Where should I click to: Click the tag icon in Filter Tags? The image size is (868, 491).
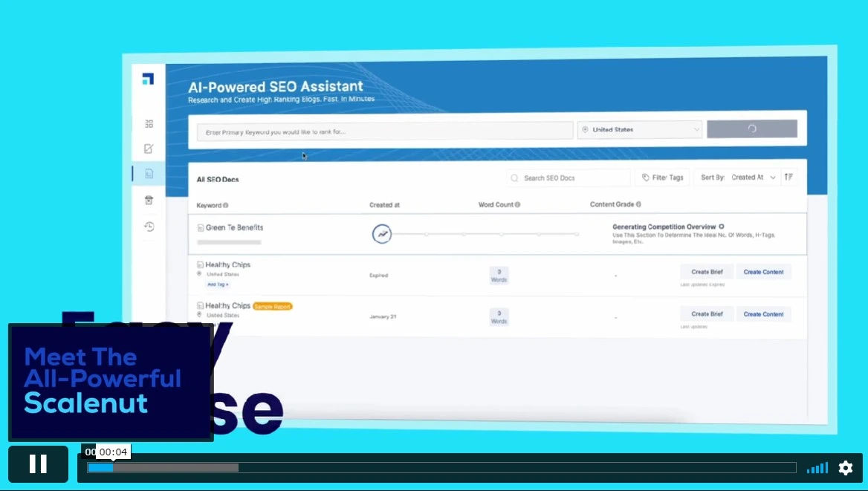[x=646, y=178]
